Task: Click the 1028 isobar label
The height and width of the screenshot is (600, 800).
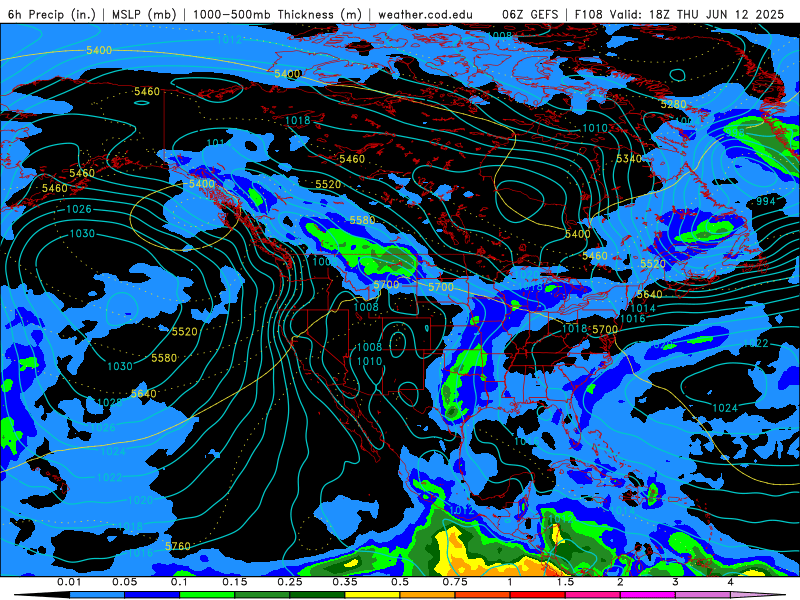Action: 109,403
